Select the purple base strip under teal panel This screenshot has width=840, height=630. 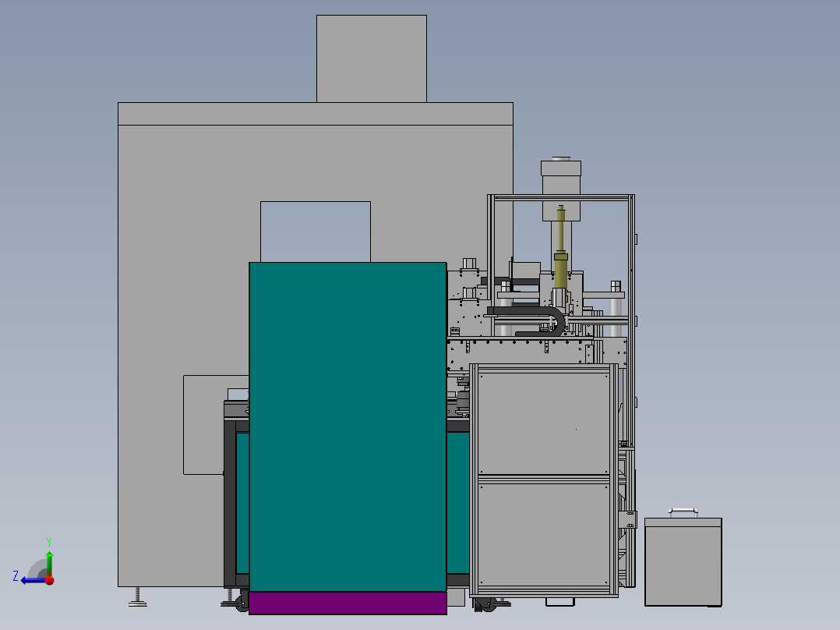point(348,603)
